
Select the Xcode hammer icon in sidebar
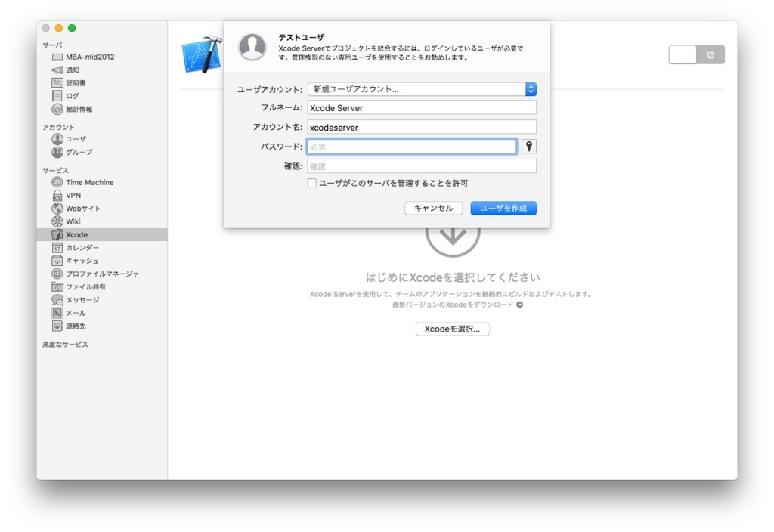pos(57,234)
